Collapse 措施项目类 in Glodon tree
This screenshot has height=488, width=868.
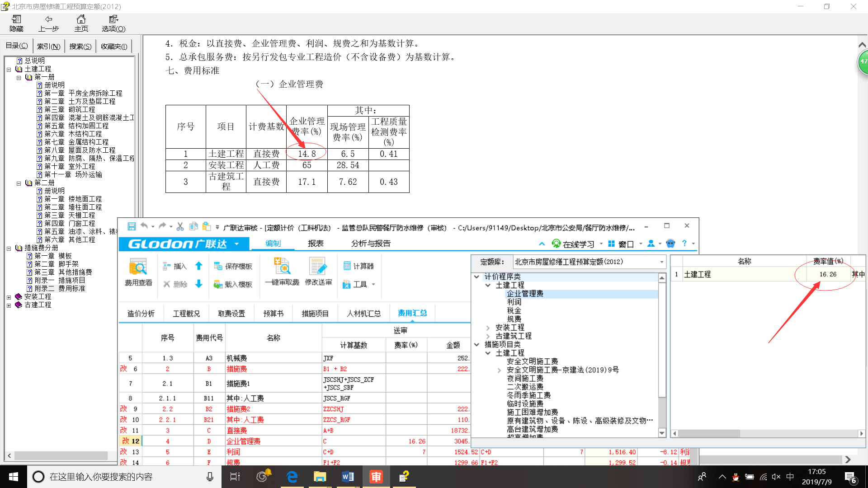[476, 344]
